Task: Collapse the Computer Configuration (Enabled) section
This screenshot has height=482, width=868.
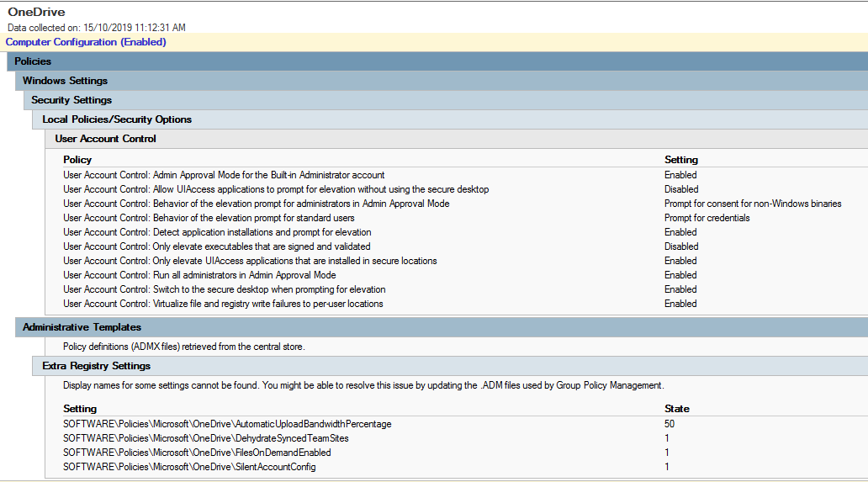Action: 86,42
